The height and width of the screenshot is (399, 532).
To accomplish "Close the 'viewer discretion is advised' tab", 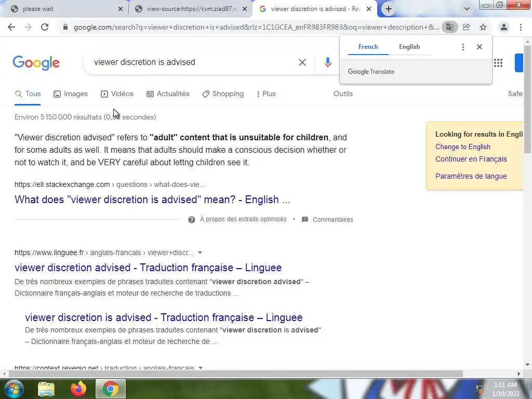I will 369,9.
